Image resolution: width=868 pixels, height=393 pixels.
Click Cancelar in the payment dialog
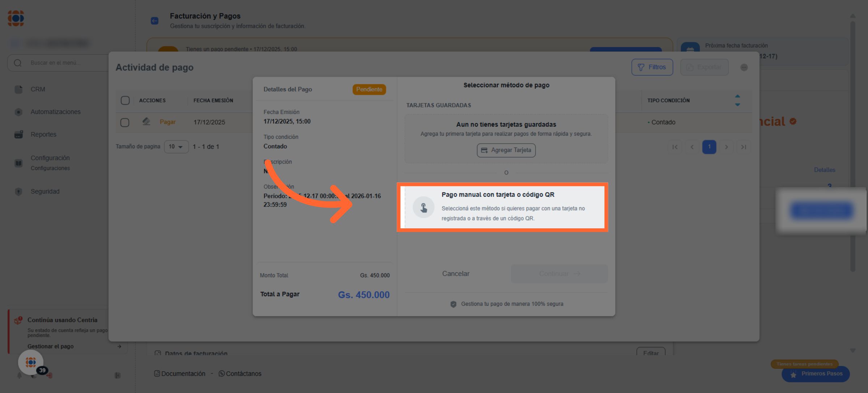tap(455, 274)
